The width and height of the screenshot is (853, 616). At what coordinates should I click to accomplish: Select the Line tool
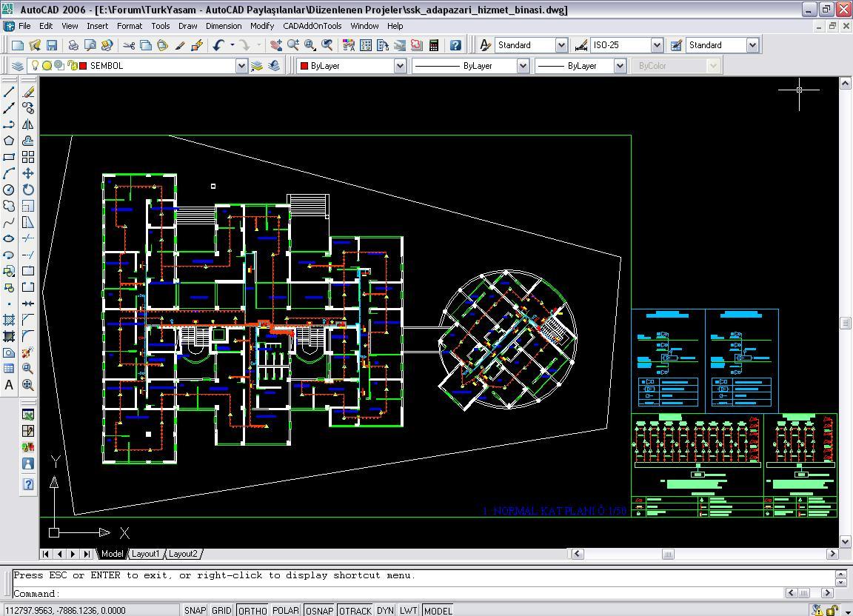pyautogui.click(x=9, y=92)
